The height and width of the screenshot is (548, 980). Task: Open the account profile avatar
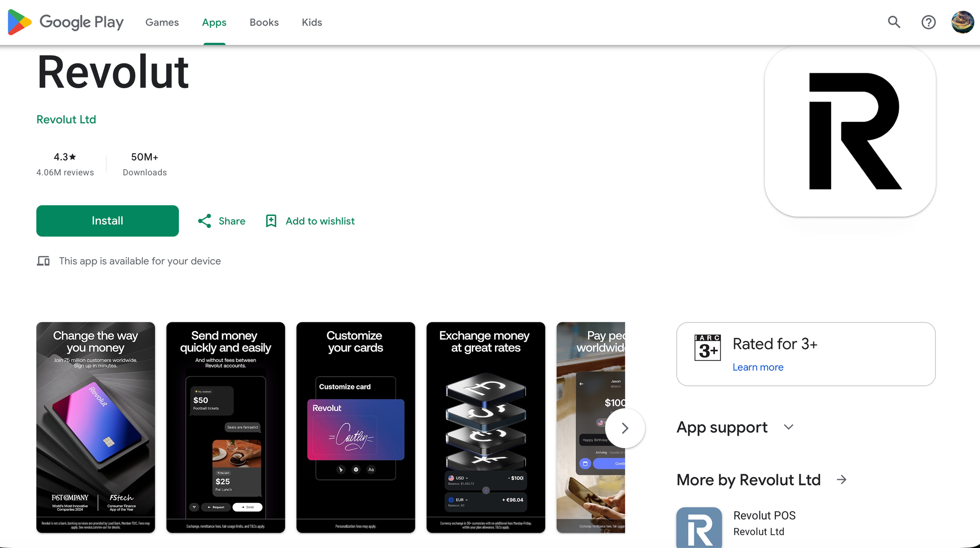coord(963,22)
